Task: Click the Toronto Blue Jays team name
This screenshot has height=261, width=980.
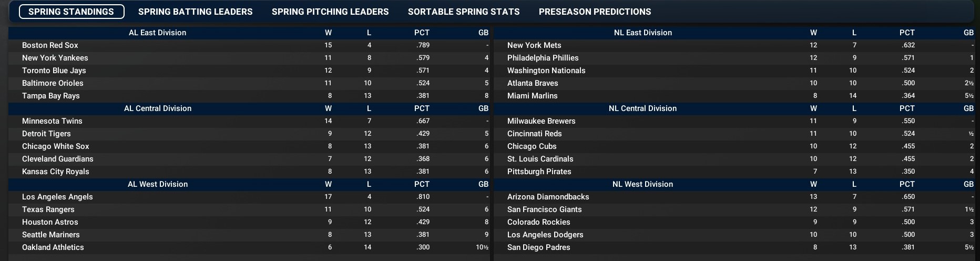Action: click(x=54, y=71)
